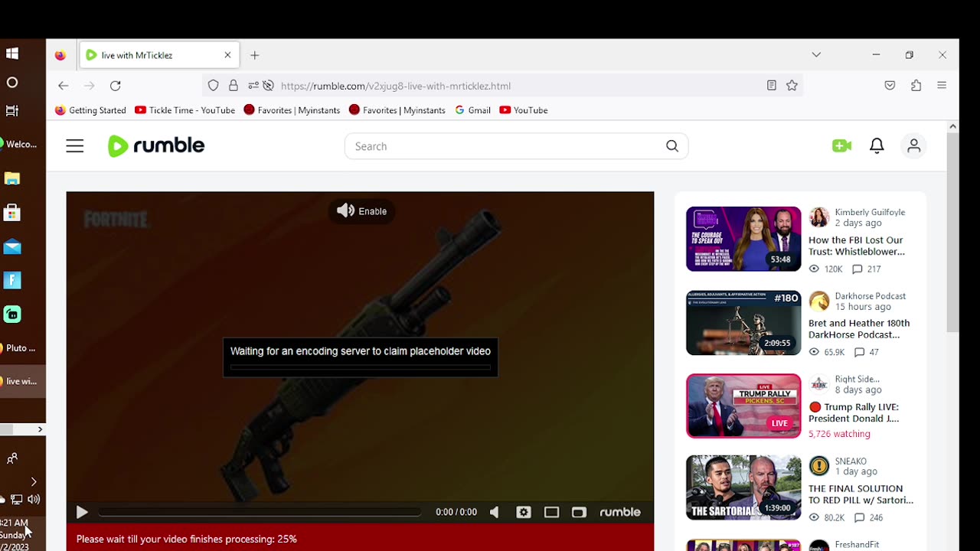Play the video with the play button

coord(82,513)
